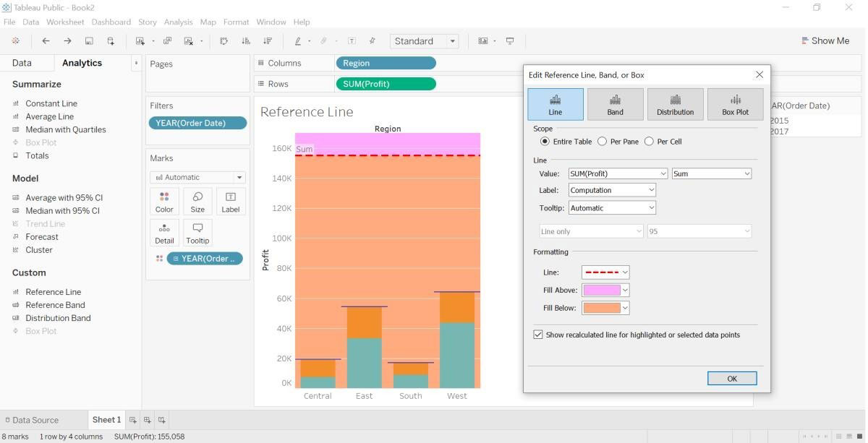This screenshot has width=868, height=443.
Task: Click the Label mark button
Action: [231, 202]
